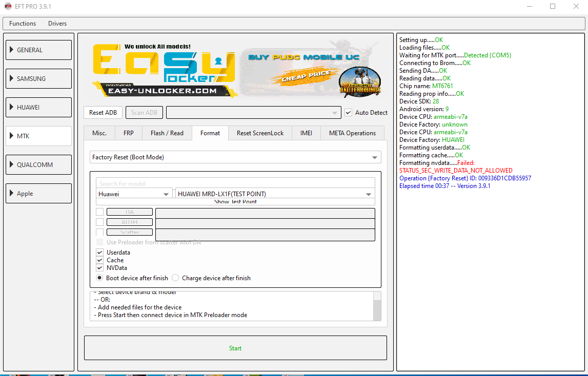
Task: Switch to the Misc. tab
Action: click(x=99, y=133)
